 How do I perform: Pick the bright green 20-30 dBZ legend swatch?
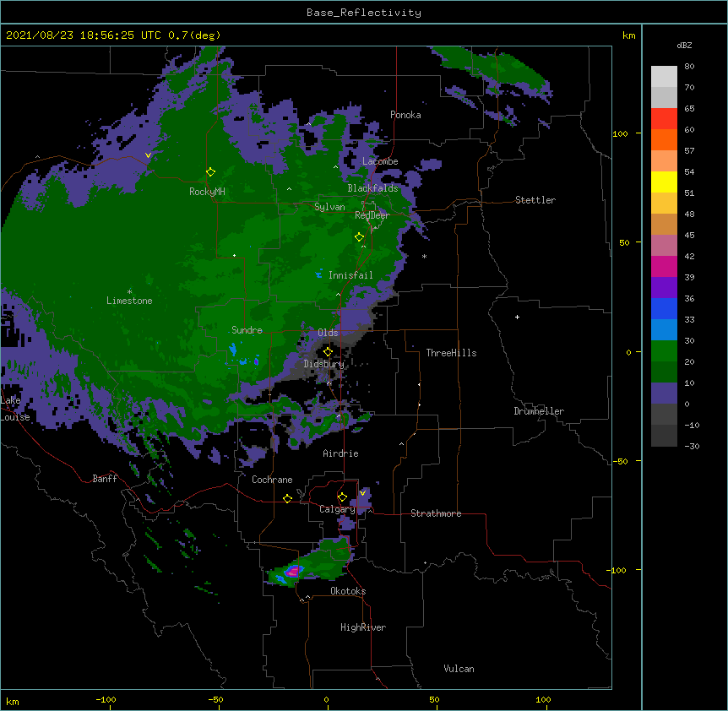(664, 351)
